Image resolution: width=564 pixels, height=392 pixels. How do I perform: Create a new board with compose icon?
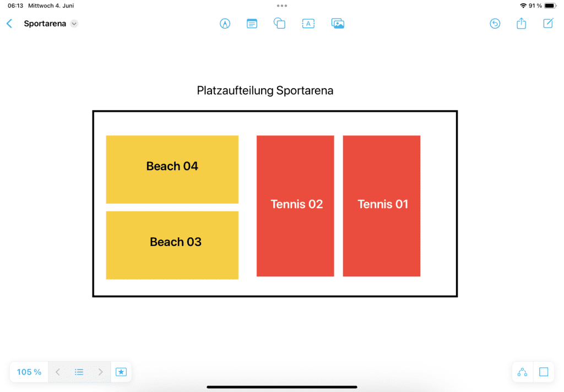pyautogui.click(x=548, y=23)
